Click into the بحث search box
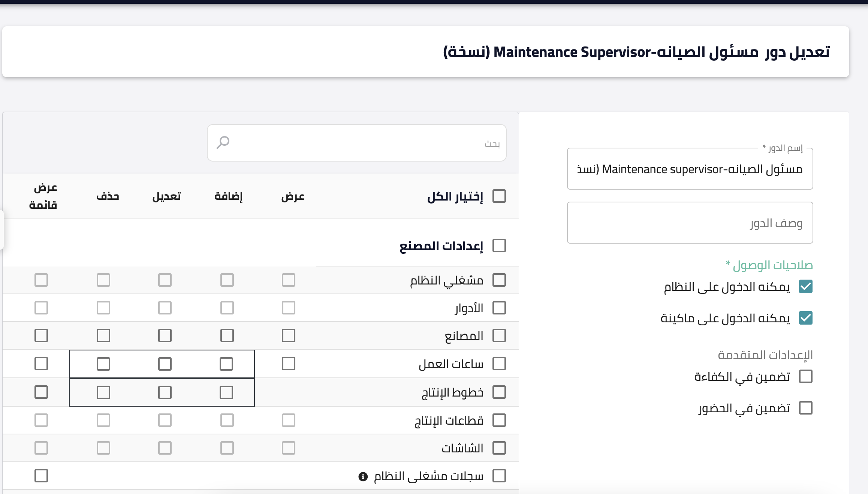 pyautogui.click(x=356, y=143)
